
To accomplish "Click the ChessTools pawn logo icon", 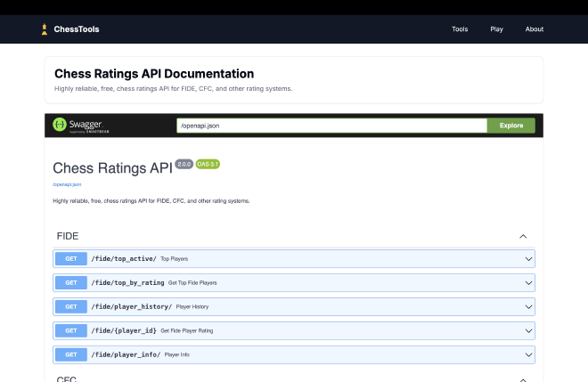I will [43, 29].
